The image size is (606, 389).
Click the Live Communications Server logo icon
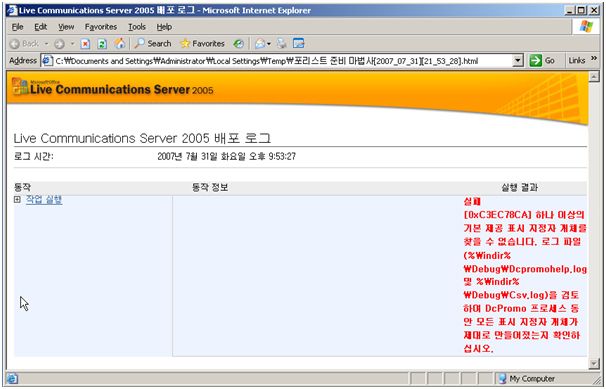coord(20,87)
